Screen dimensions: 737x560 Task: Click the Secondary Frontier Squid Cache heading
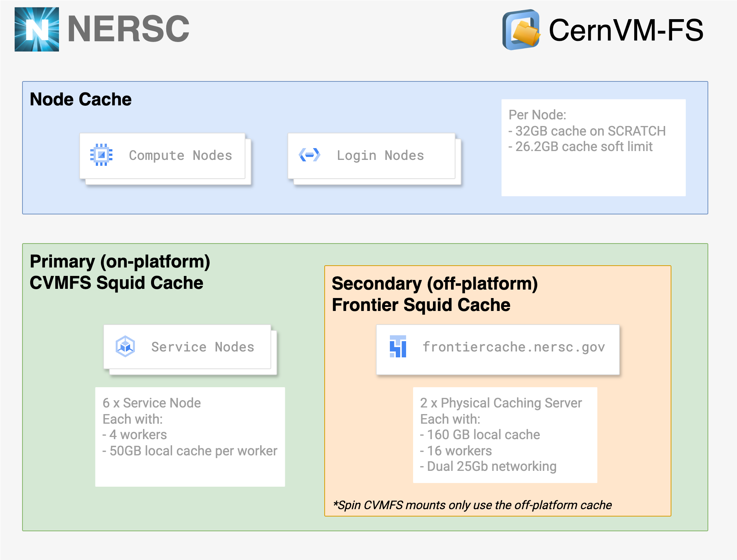coord(435,294)
